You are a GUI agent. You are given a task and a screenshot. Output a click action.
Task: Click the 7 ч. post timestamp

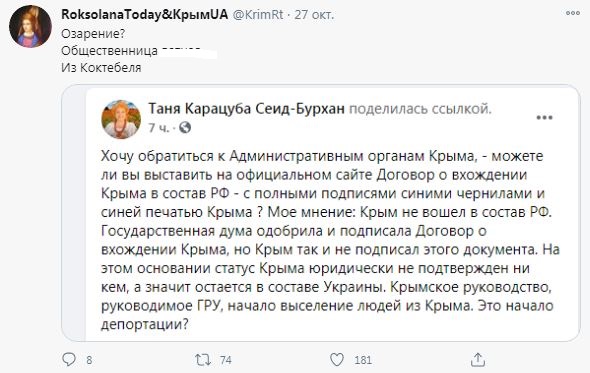pos(159,128)
